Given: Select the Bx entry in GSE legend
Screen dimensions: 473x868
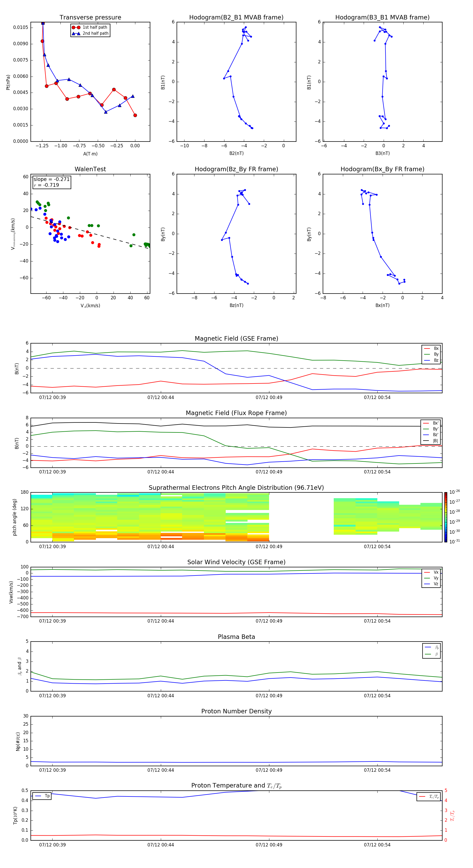Looking at the screenshot, I should point(431,349).
